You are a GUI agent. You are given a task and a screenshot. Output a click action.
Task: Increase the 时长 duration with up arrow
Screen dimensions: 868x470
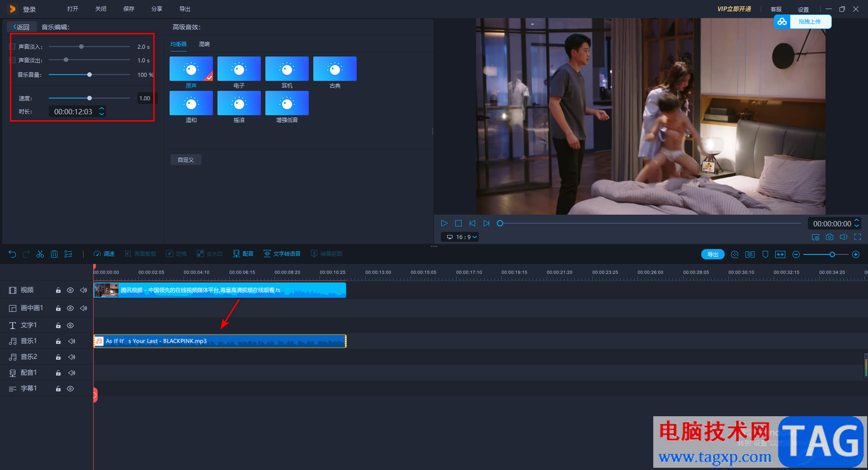coord(102,108)
